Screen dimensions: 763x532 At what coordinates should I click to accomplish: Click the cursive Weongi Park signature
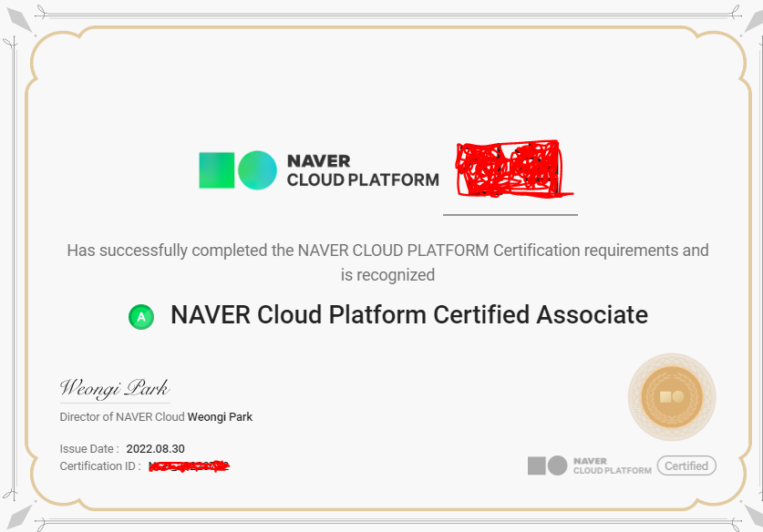pos(115,388)
